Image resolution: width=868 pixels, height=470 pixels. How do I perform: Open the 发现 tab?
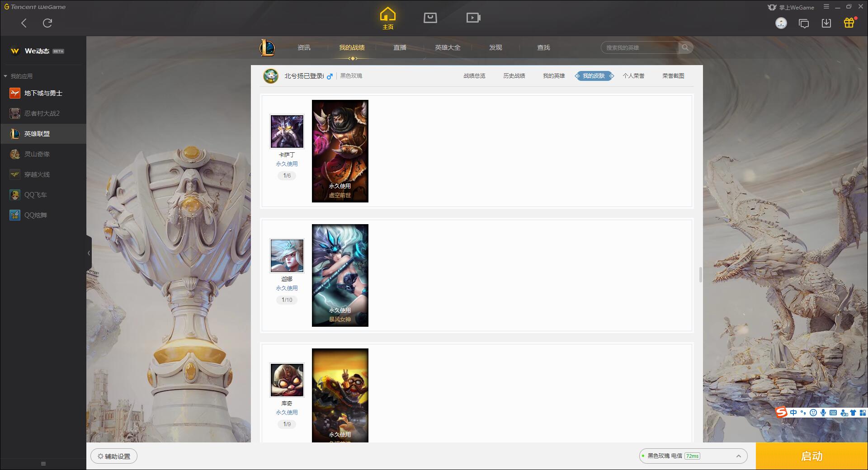click(x=495, y=47)
